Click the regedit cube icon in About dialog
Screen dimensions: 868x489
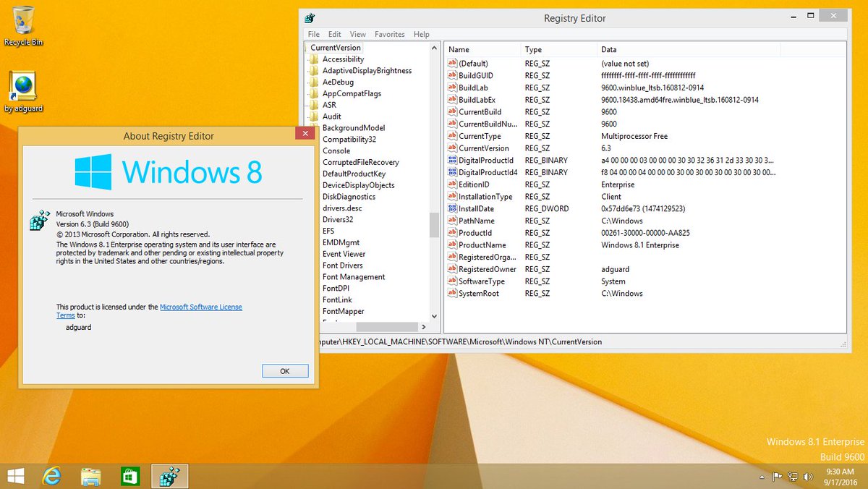point(39,221)
